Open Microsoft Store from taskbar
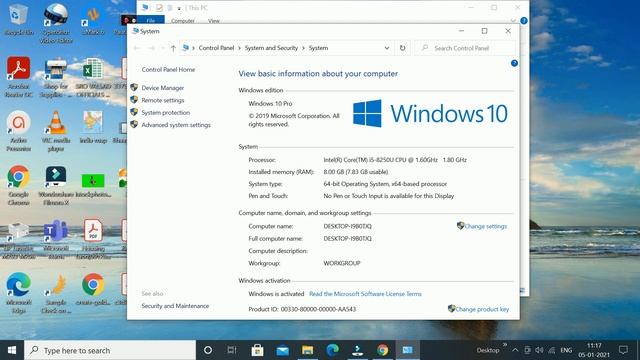 tap(257, 350)
